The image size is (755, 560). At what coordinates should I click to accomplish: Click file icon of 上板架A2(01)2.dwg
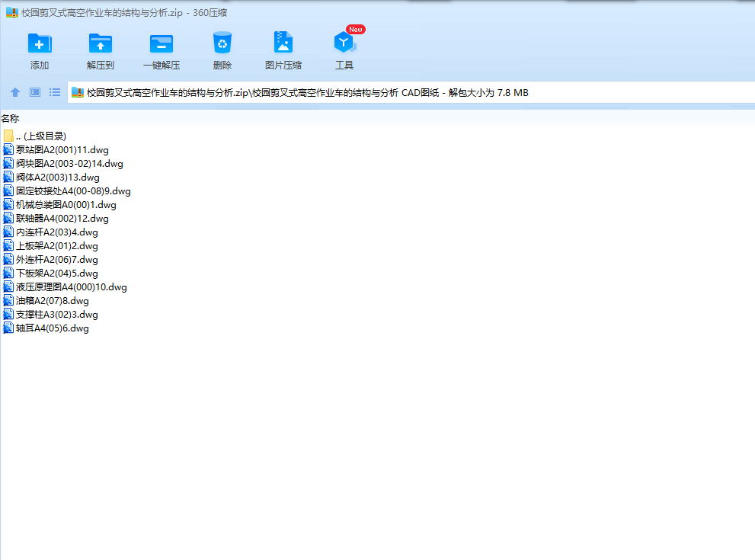(x=8, y=246)
